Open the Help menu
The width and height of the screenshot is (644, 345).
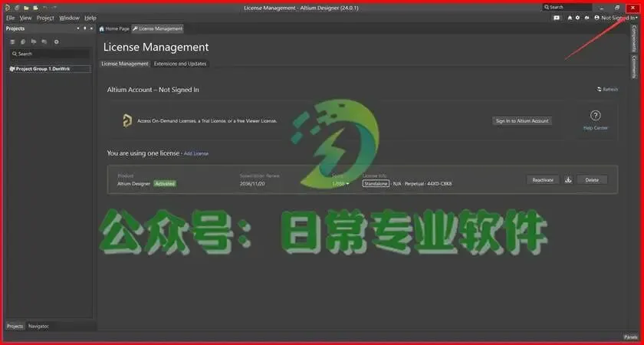90,18
